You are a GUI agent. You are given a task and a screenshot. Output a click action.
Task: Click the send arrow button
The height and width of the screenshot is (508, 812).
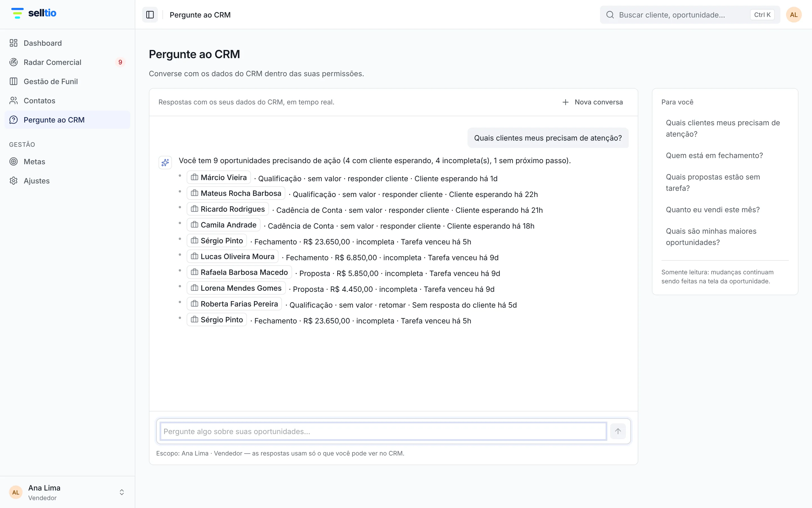618,432
